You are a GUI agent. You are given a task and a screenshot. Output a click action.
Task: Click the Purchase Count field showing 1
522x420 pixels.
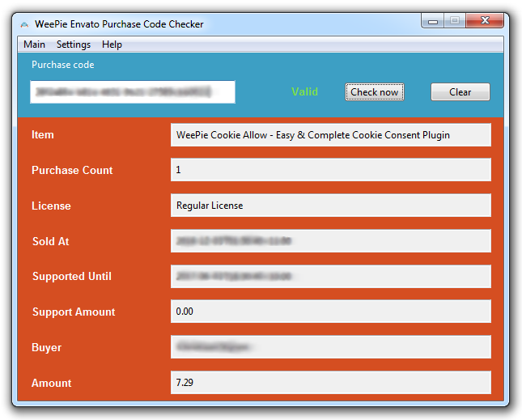click(330, 170)
